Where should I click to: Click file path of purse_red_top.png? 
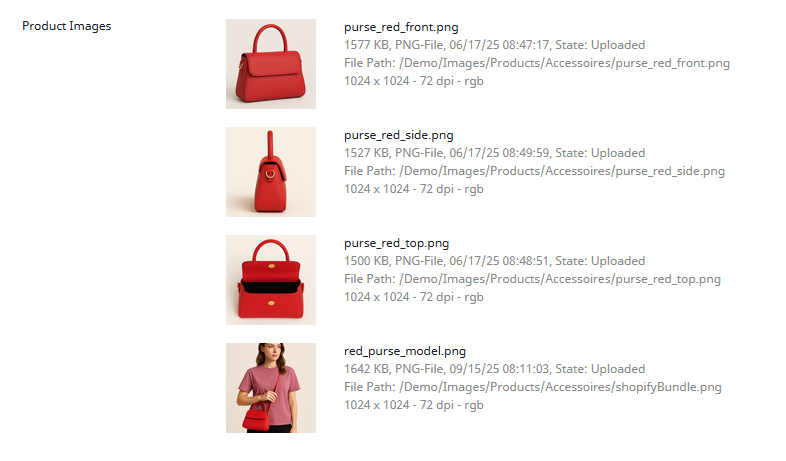532,279
